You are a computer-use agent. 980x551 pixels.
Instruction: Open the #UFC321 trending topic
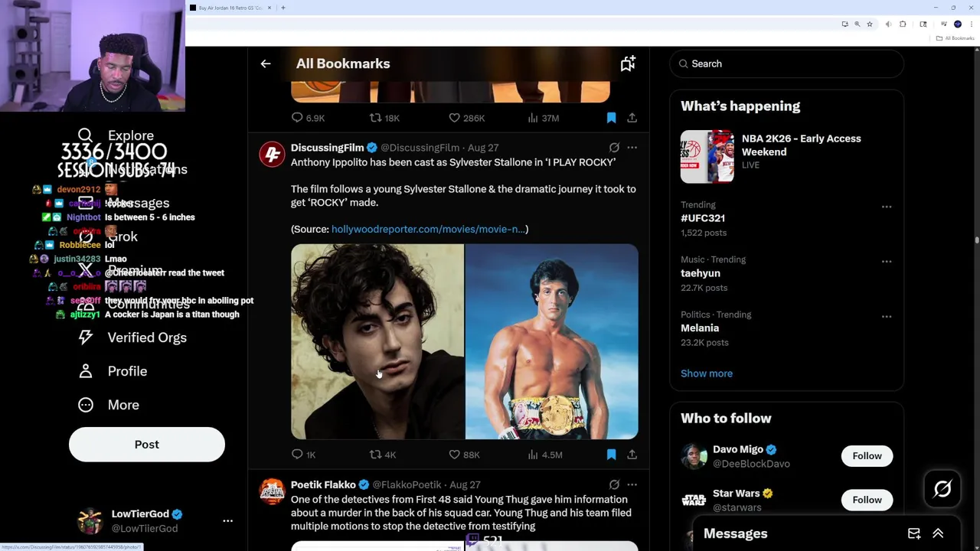point(703,218)
